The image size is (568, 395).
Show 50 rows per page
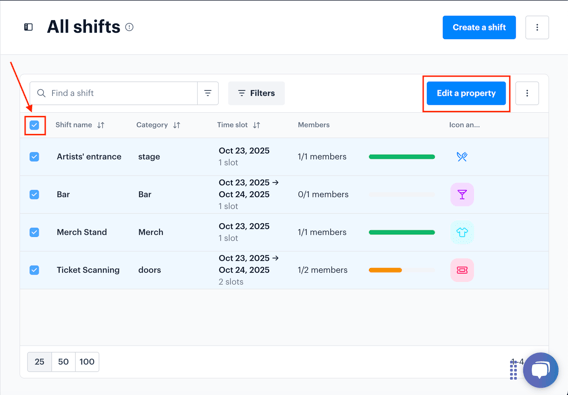point(63,362)
